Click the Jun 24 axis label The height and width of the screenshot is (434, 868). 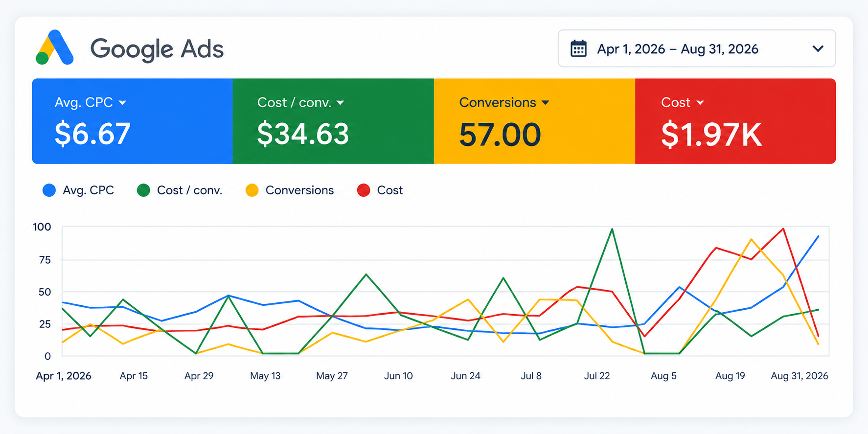pyautogui.click(x=465, y=376)
